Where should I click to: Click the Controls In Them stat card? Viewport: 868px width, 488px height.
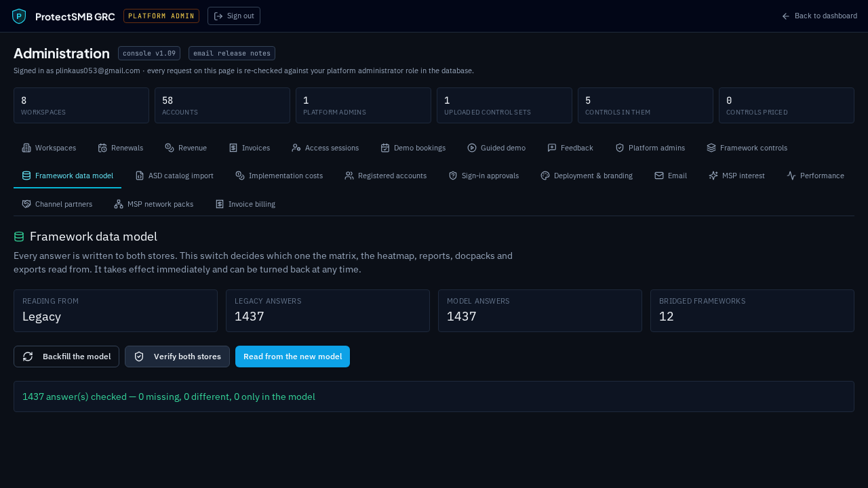(x=646, y=106)
